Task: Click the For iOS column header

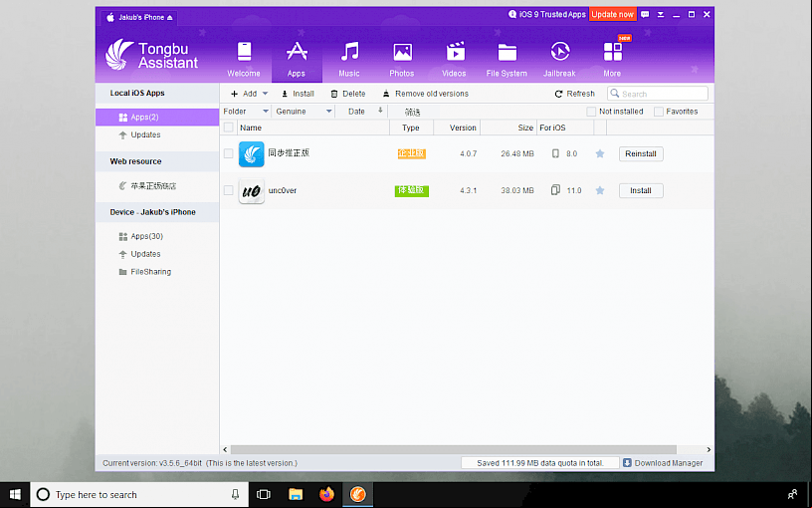Action: 565,127
